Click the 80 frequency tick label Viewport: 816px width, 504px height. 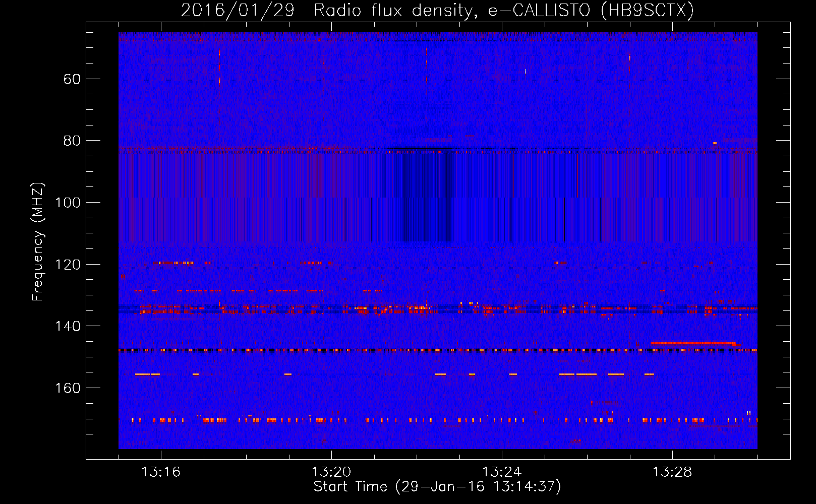[72, 141]
